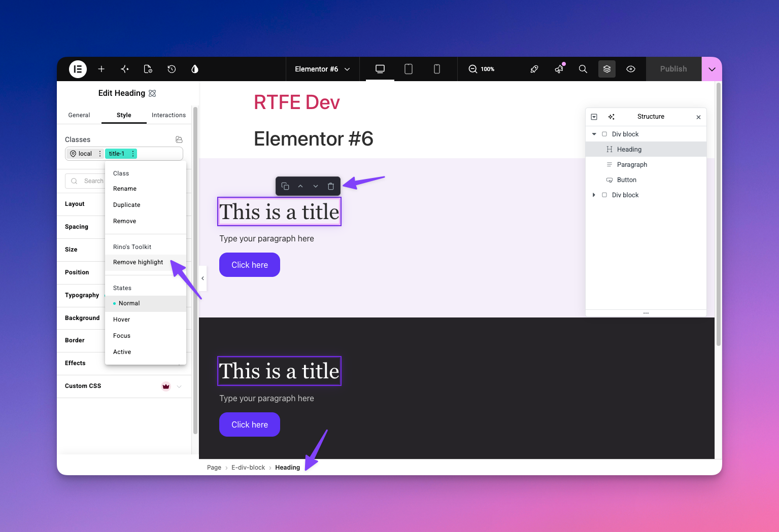
Task: Click Page in the breadcrumb
Action: [x=214, y=468]
